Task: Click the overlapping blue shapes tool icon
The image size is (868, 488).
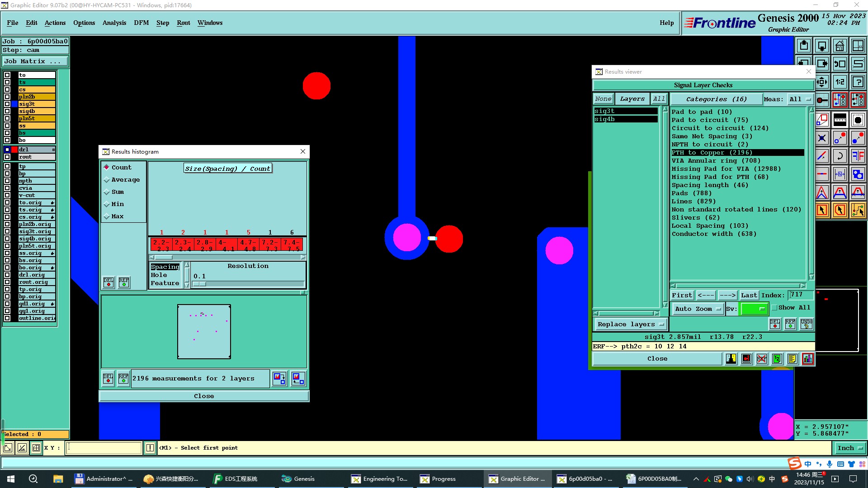Action: point(858,174)
